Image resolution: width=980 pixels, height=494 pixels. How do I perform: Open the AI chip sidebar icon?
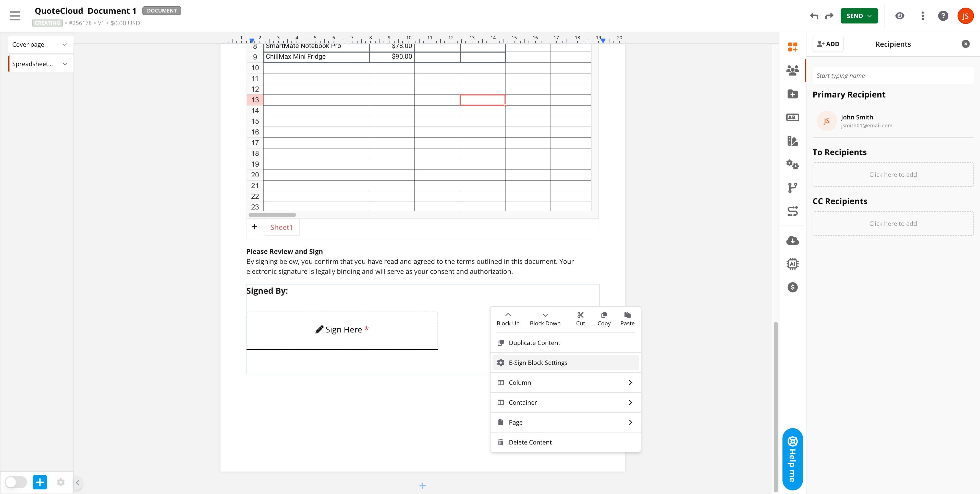792,264
